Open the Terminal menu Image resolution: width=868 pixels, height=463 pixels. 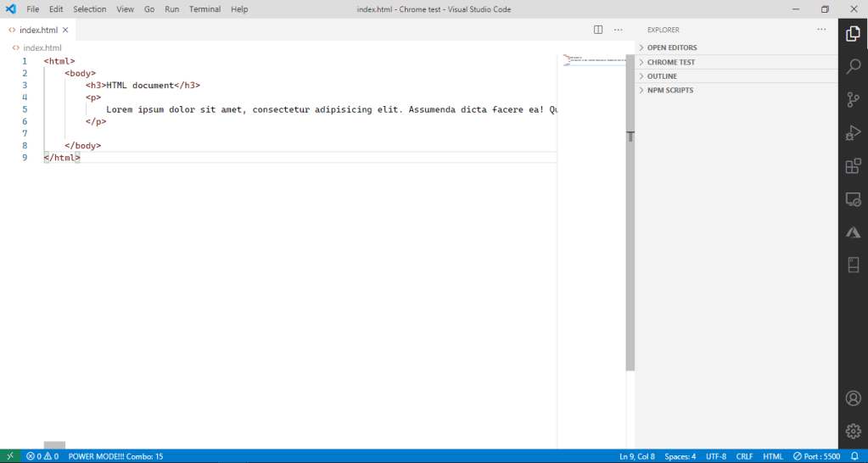pos(204,9)
